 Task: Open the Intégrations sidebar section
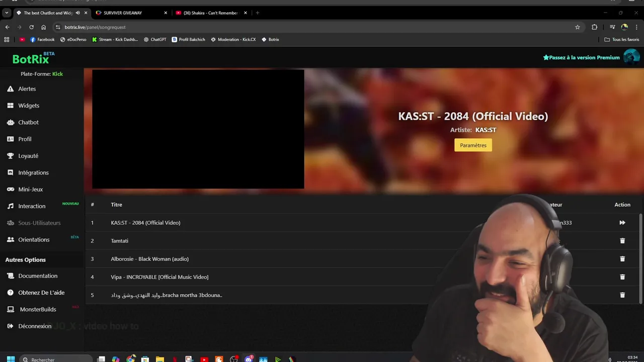tap(33, 172)
